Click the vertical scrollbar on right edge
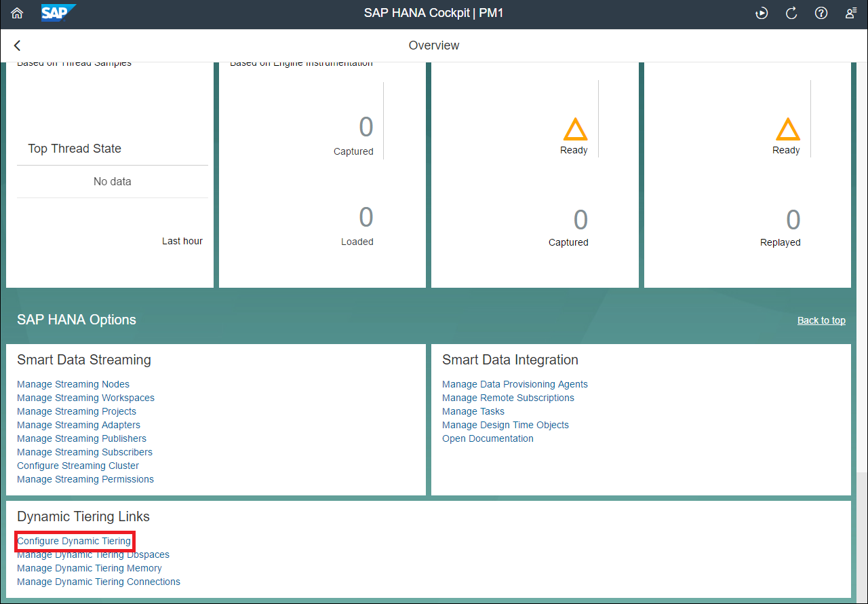Image resolution: width=868 pixels, height=604 pixels. coord(861,536)
